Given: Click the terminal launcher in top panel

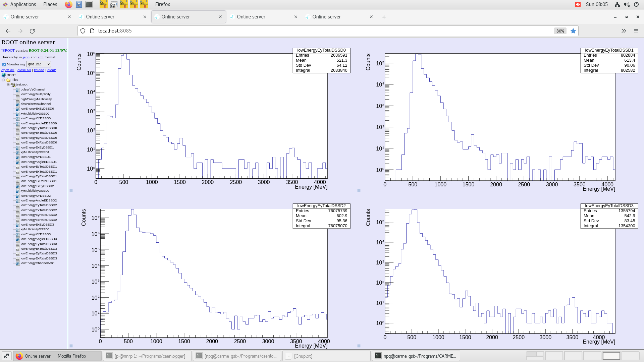Looking at the screenshot, I should 89,4.
